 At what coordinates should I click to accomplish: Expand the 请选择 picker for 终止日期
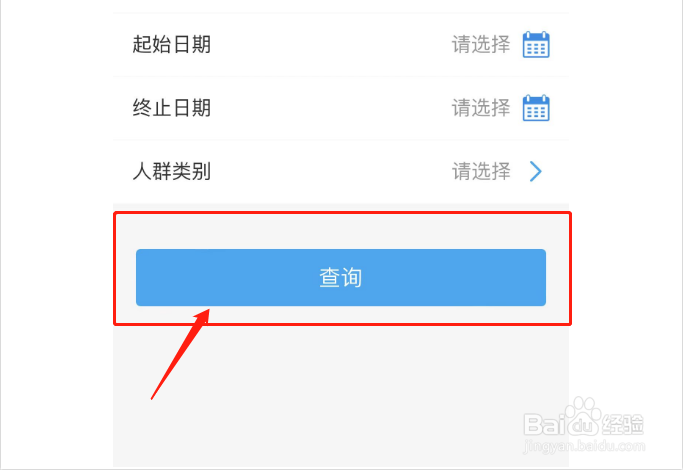481,108
